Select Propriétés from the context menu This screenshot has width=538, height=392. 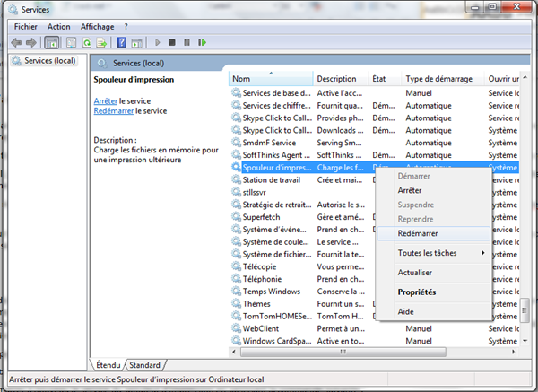tap(417, 292)
